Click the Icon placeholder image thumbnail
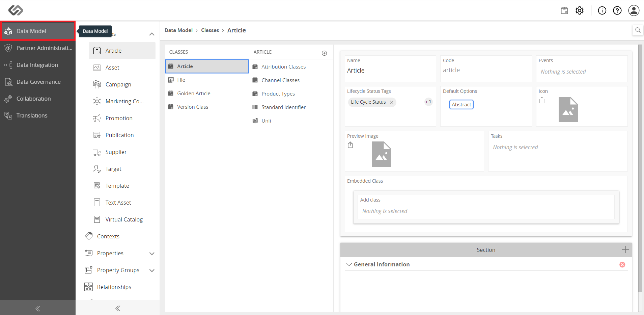 [568, 110]
